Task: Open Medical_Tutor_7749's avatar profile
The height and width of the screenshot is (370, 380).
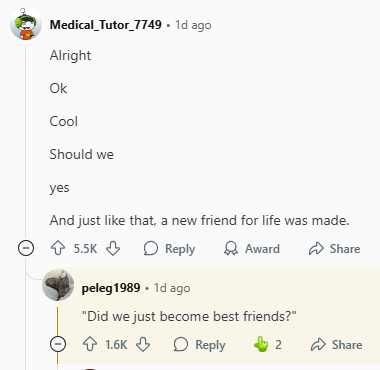Action: pos(26,24)
